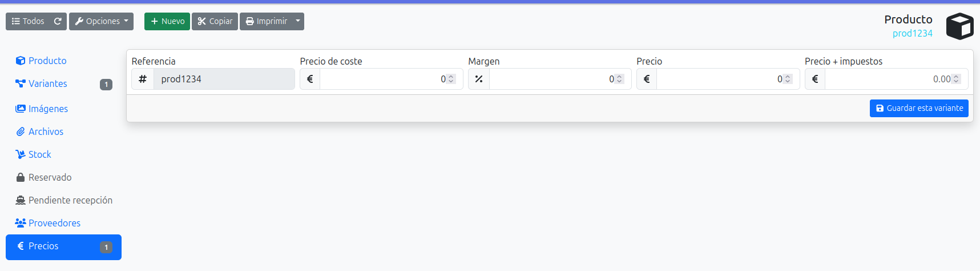Go to the Imágenes tab
Screen dimensions: 980x271
pos(48,109)
